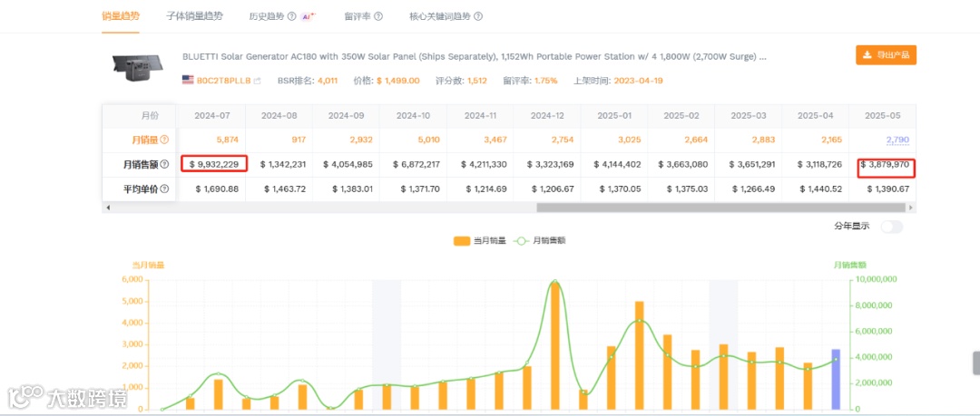Click the table scroll right arrow
Viewport: 980px width, 416px height.
pyautogui.click(x=911, y=207)
